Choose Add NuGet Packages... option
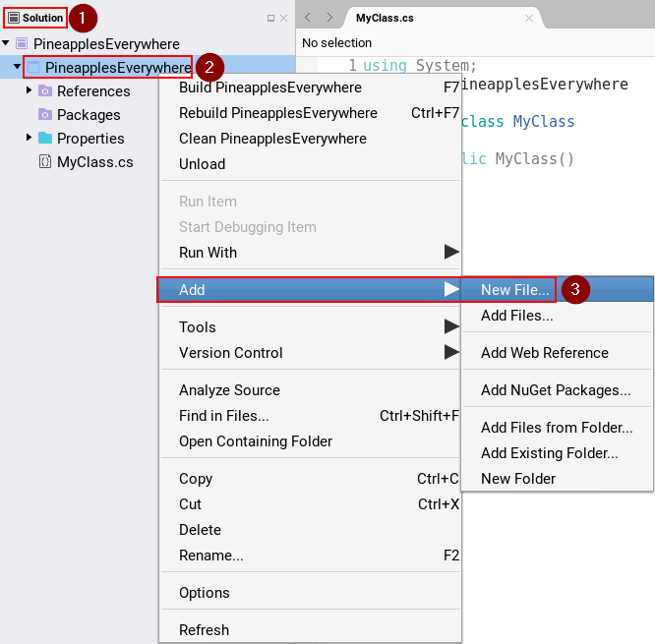 point(556,390)
